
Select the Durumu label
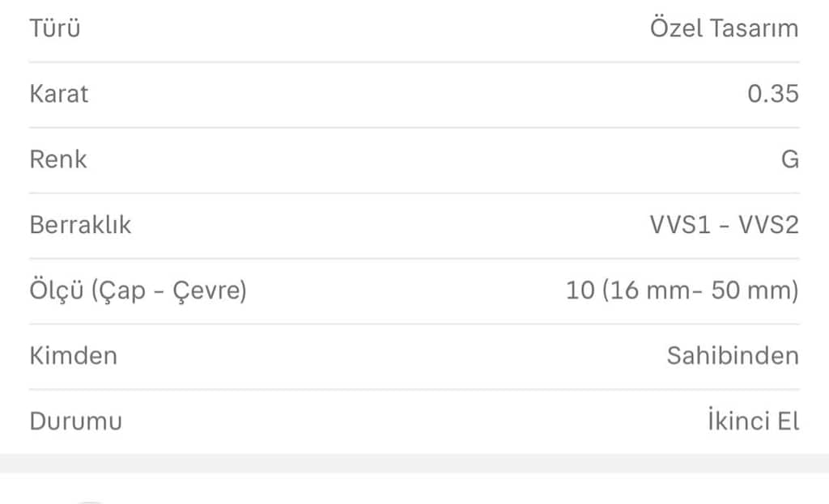pyautogui.click(x=75, y=421)
